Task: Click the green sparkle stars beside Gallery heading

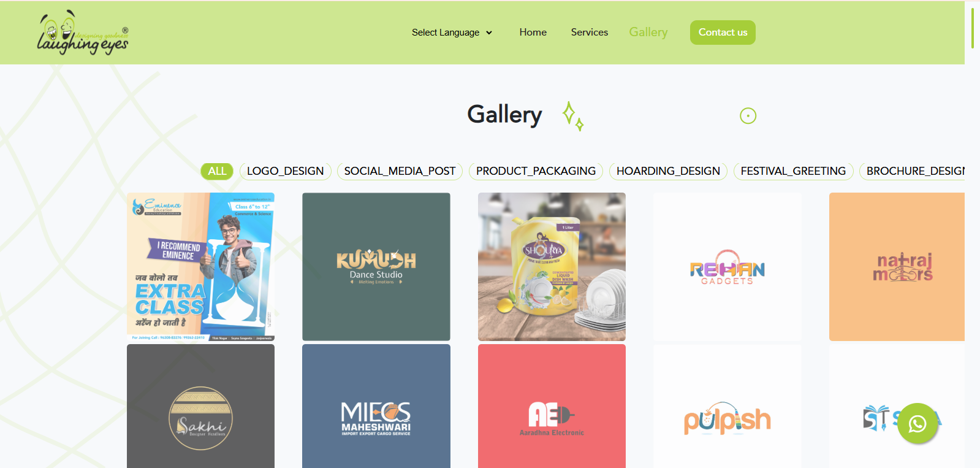Action: click(573, 116)
